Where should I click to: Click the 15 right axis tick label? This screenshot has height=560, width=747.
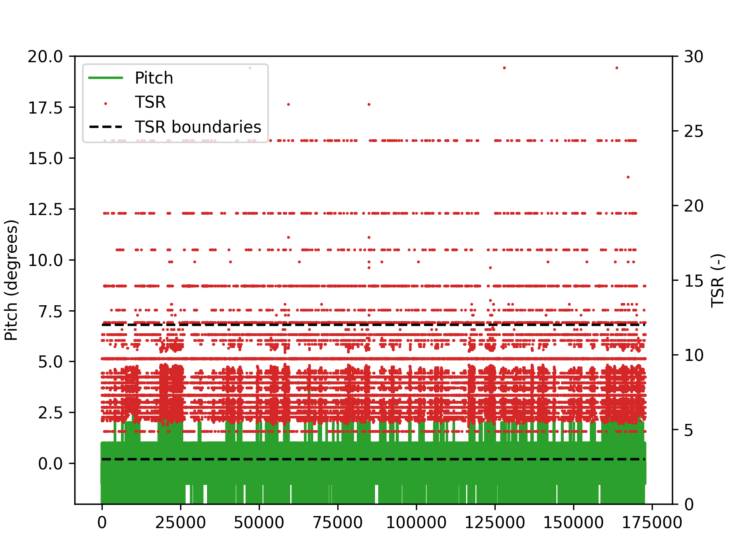coord(694,281)
